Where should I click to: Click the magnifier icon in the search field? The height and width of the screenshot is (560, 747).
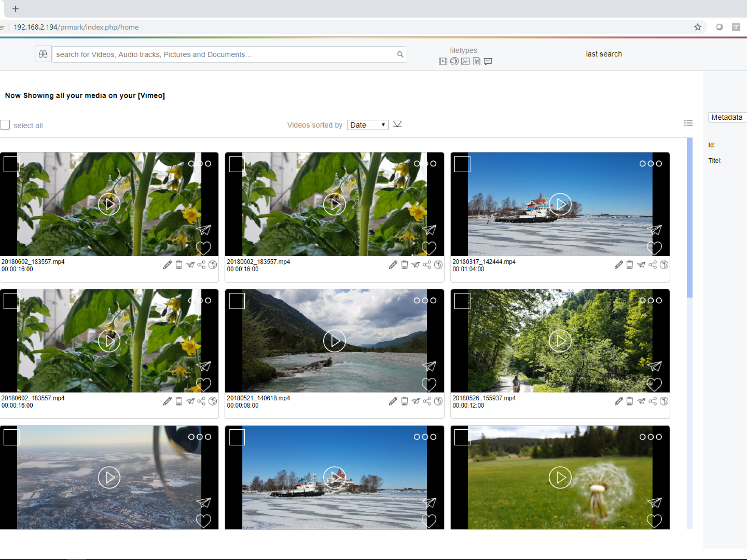click(400, 54)
